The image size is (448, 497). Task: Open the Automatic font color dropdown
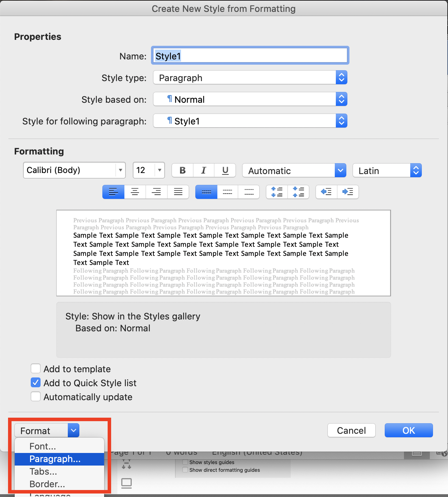click(x=294, y=171)
